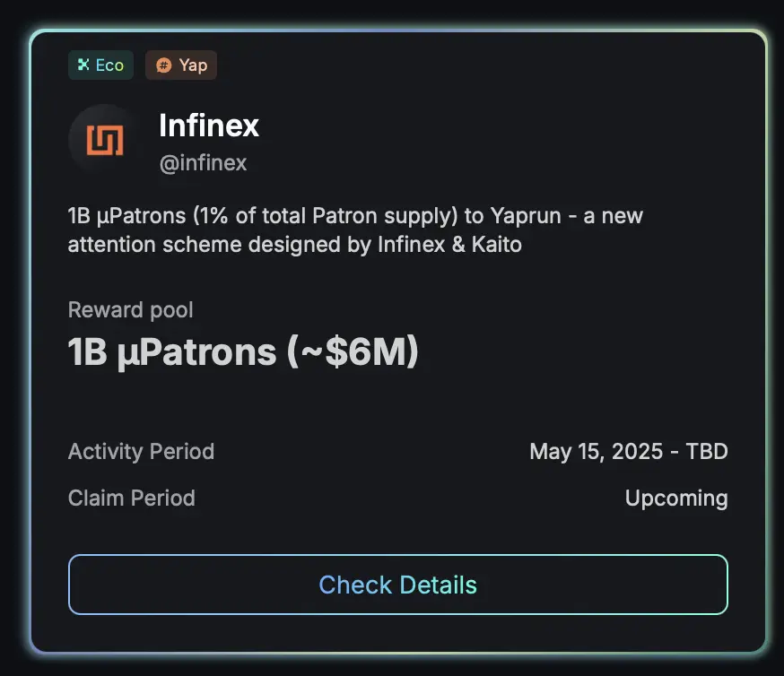The width and height of the screenshot is (784, 676).
Task: Select the Eco tag label
Action: pyautogui.click(x=109, y=65)
